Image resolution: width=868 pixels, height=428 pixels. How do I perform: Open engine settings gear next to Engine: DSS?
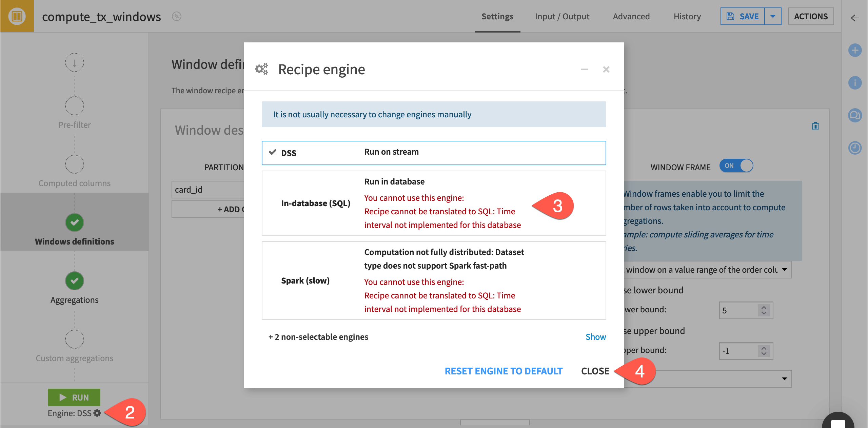point(97,413)
